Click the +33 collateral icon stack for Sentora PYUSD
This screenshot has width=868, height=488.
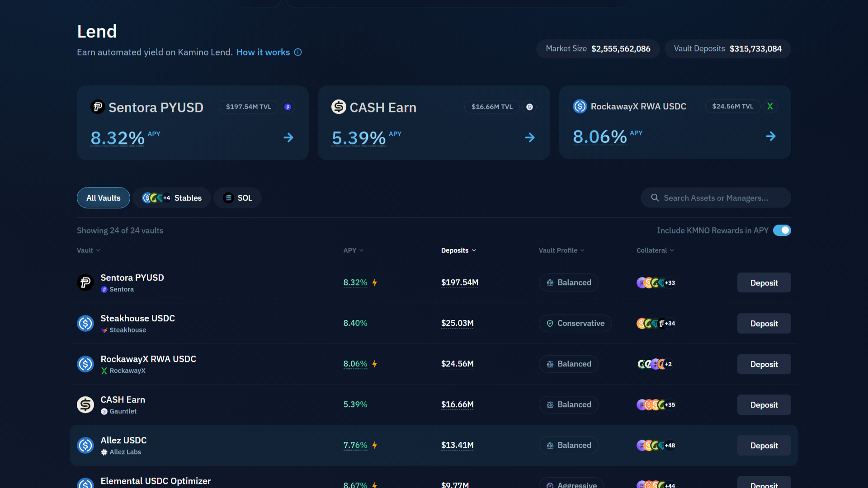pyautogui.click(x=656, y=282)
